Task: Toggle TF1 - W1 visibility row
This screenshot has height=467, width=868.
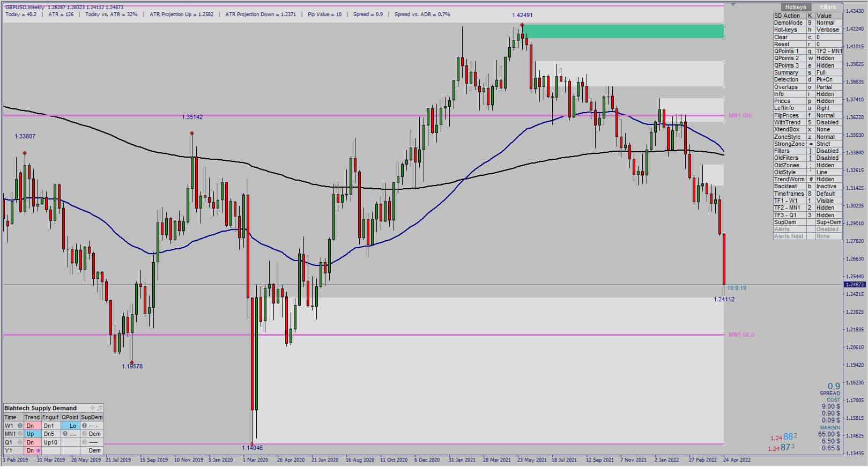Action: tap(807, 201)
